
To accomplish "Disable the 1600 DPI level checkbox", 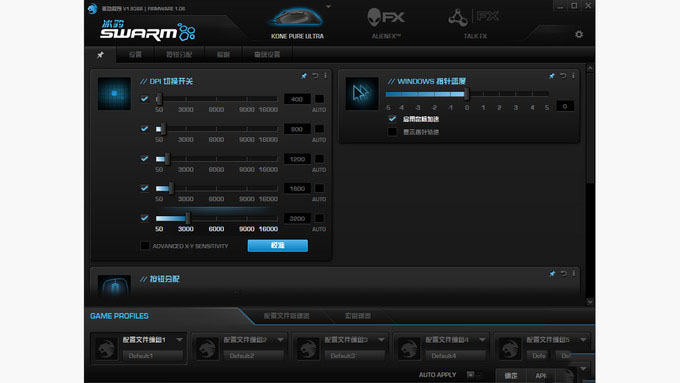I will point(144,188).
